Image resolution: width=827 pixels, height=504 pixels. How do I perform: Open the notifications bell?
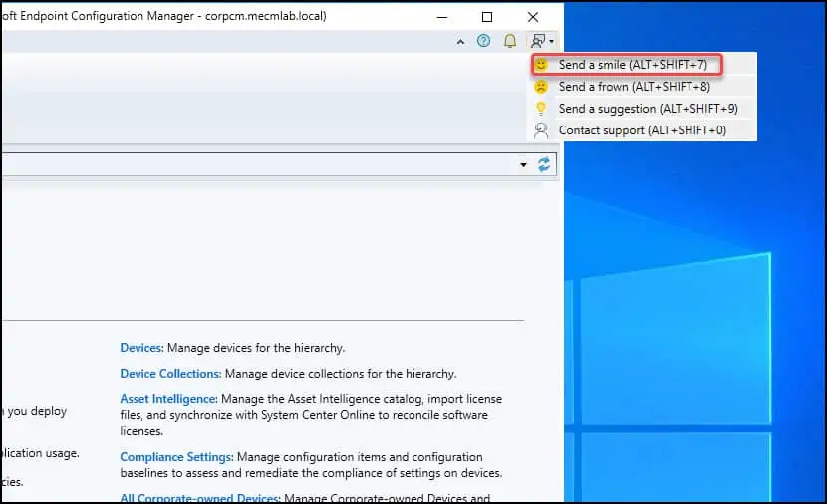pyautogui.click(x=510, y=41)
